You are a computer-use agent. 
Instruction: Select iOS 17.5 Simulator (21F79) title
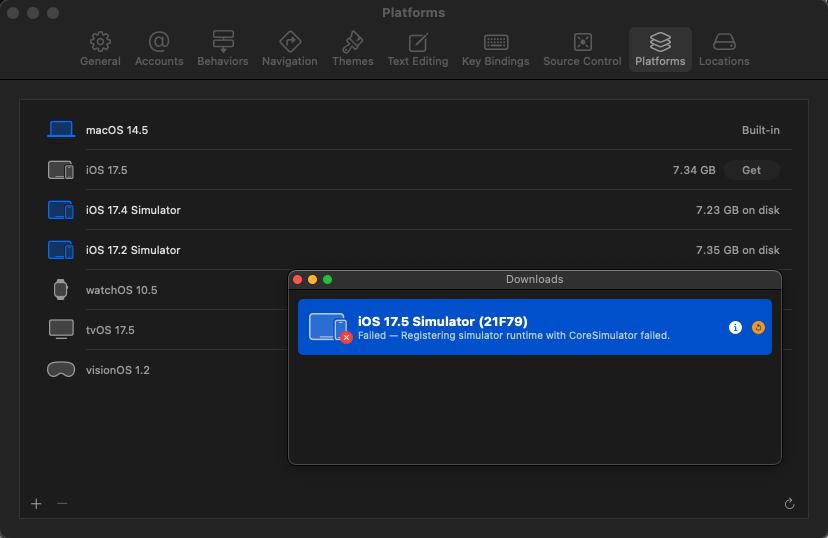(443, 321)
